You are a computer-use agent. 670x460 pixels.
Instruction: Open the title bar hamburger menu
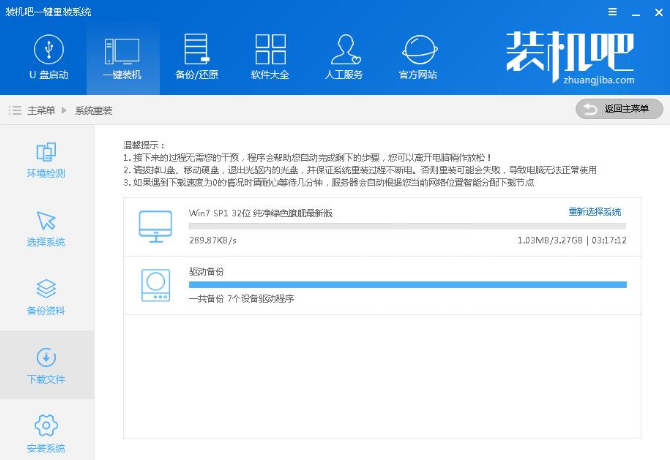point(611,10)
